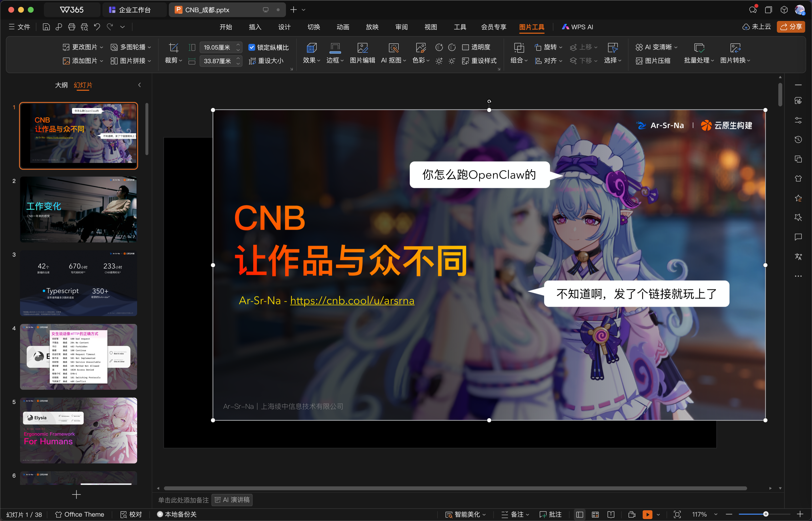Open the 设计 ribbon tab
This screenshot has height=521, width=812.
[284, 27]
